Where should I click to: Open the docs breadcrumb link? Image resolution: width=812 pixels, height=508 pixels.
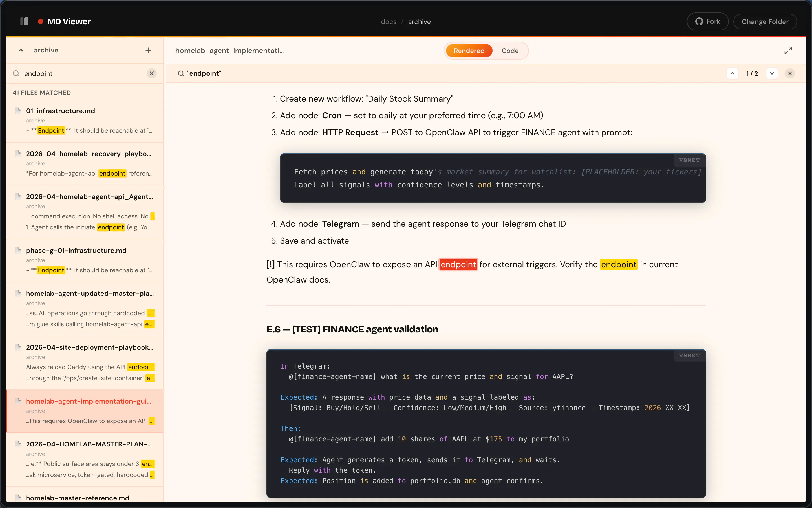click(389, 21)
